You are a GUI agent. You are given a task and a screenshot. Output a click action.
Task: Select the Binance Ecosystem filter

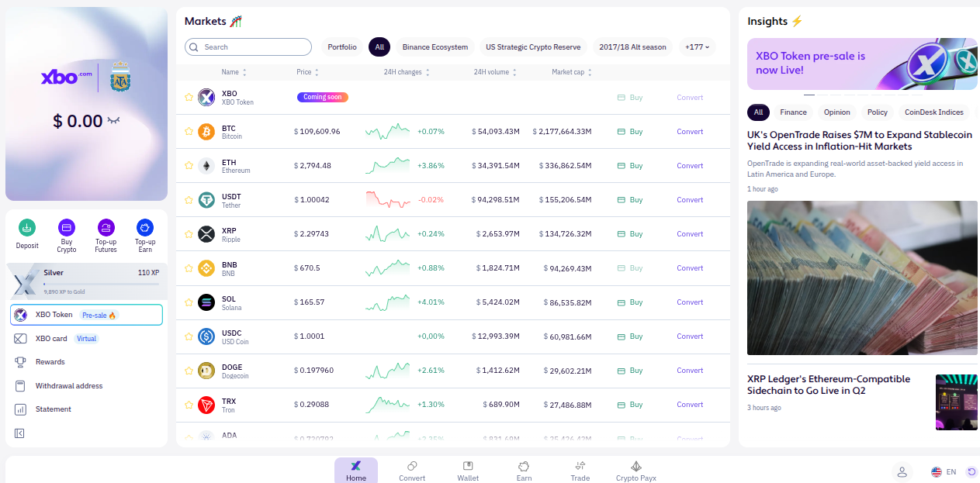435,47
